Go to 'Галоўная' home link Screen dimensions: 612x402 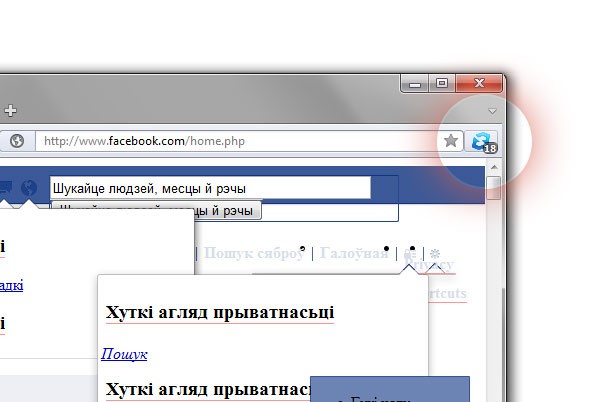pos(354,253)
